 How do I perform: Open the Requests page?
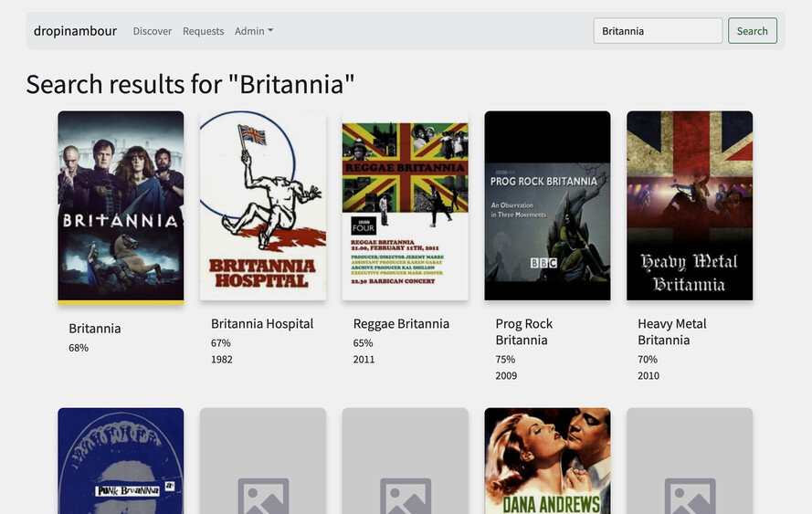[203, 31]
